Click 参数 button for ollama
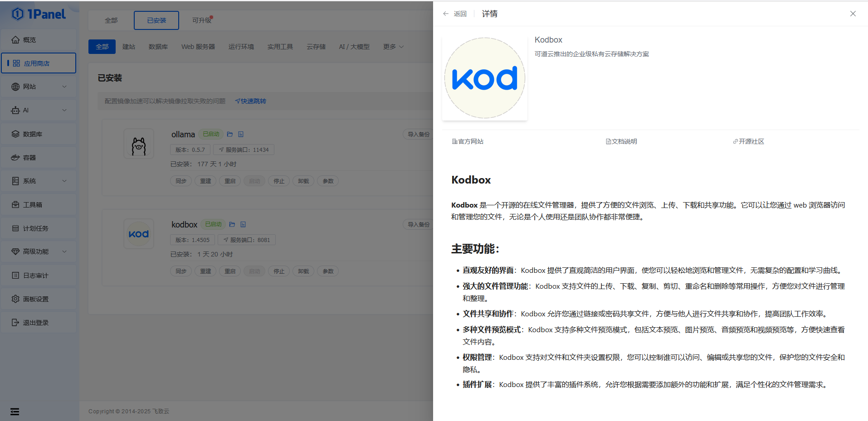The image size is (868, 421). (x=328, y=181)
